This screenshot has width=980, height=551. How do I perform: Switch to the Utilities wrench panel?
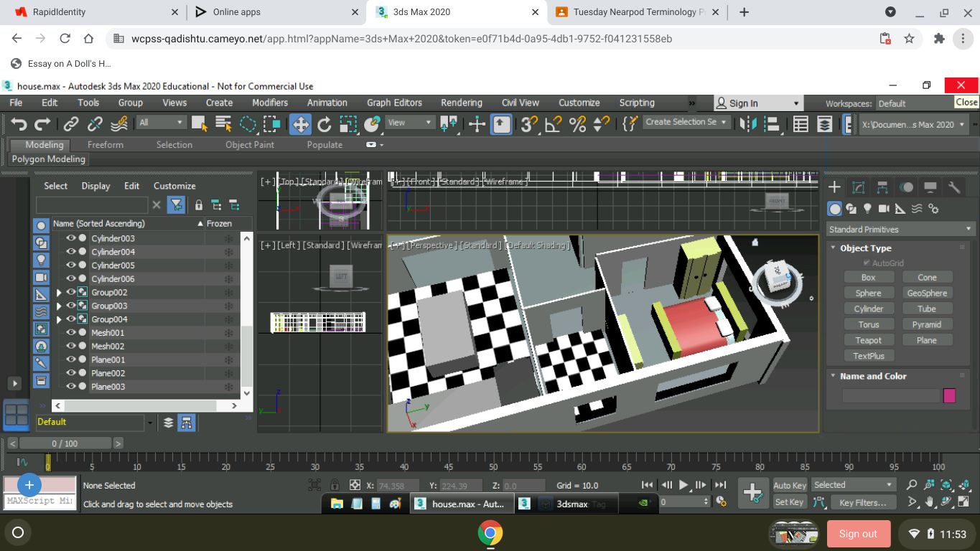[955, 188]
